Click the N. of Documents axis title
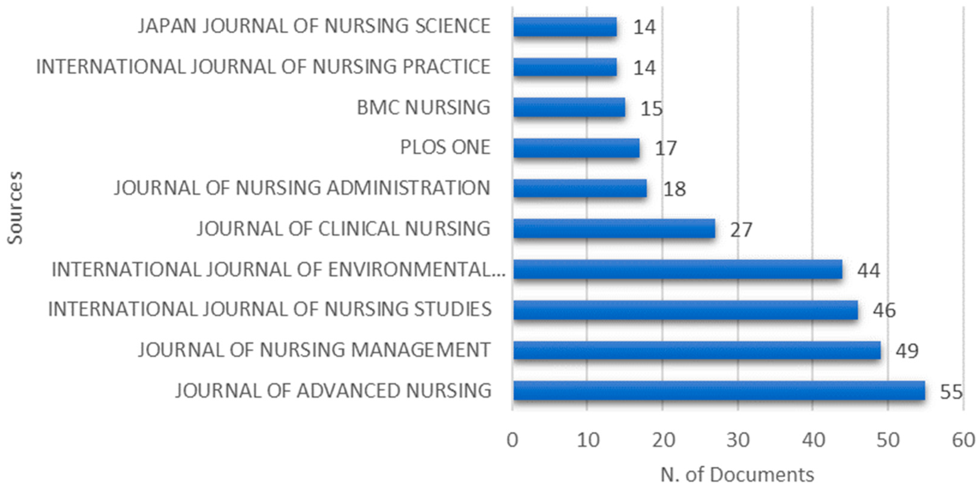Image resolution: width=980 pixels, height=491 pixels. (737, 475)
